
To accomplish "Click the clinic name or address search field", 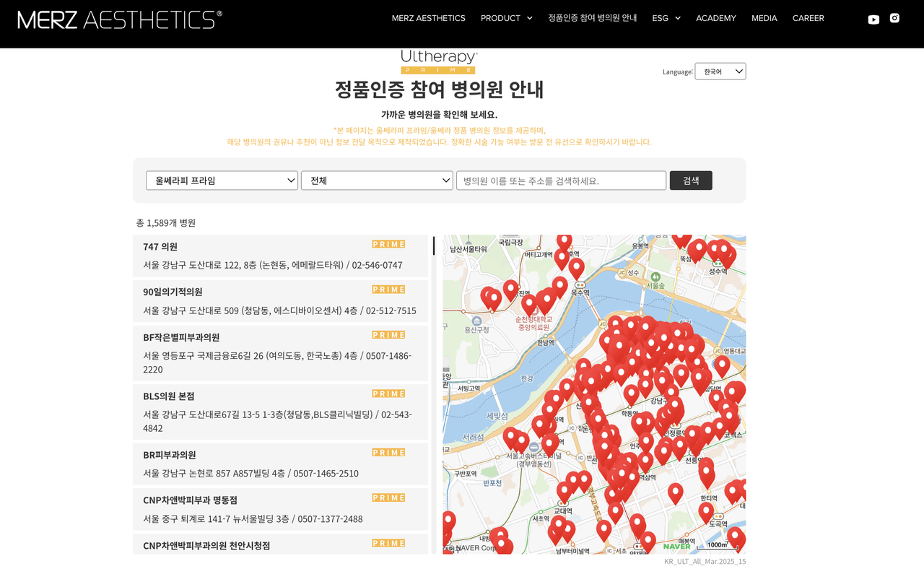I will pos(561,181).
